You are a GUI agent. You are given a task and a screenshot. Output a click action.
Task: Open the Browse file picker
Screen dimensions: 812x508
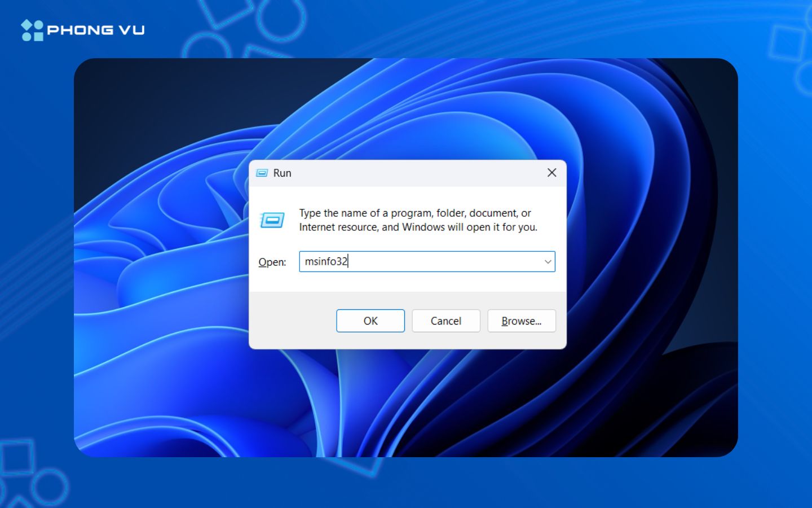pyautogui.click(x=521, y=321)
